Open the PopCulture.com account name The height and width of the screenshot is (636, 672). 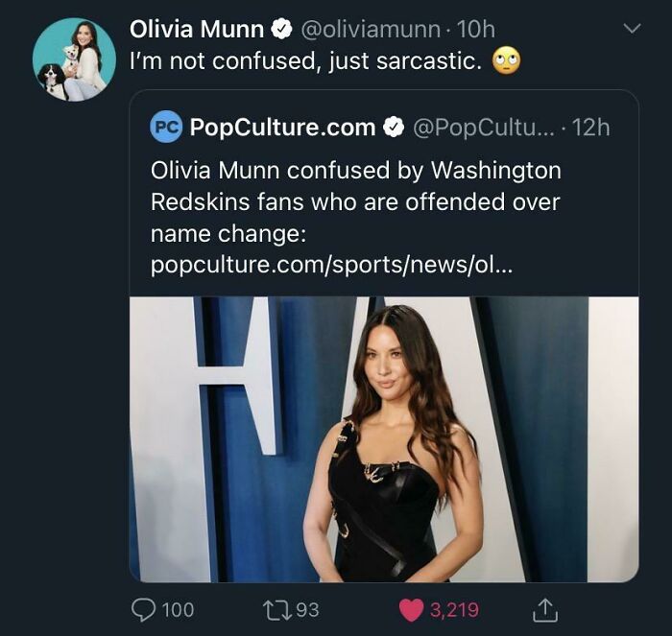(x=282, y=127)
